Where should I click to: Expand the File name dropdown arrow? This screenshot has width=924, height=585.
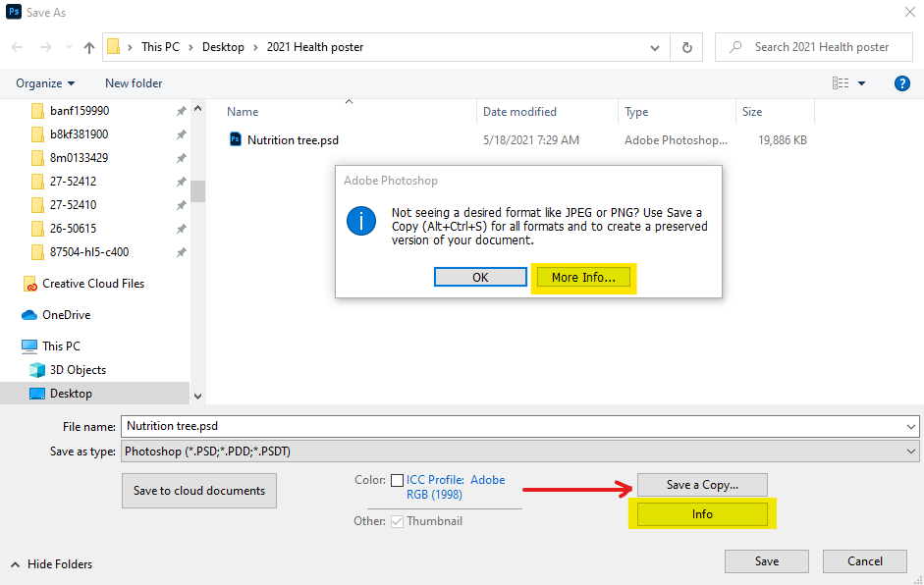point(911,427)
